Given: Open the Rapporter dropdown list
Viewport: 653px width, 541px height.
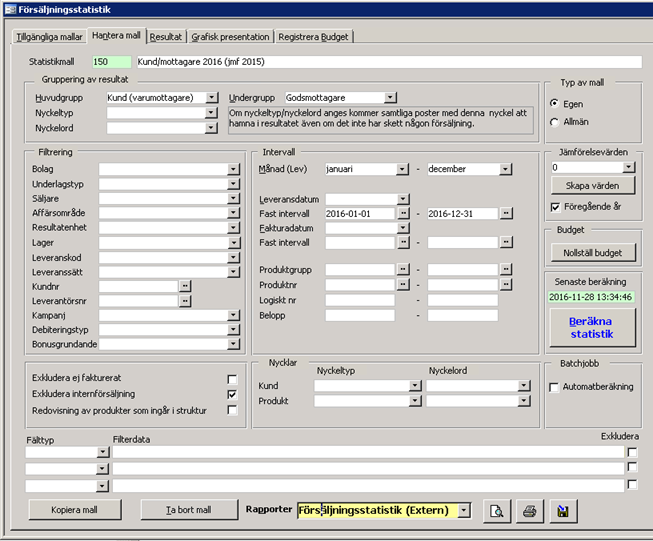Looking at the screenshot, I should tap(464, 511).
